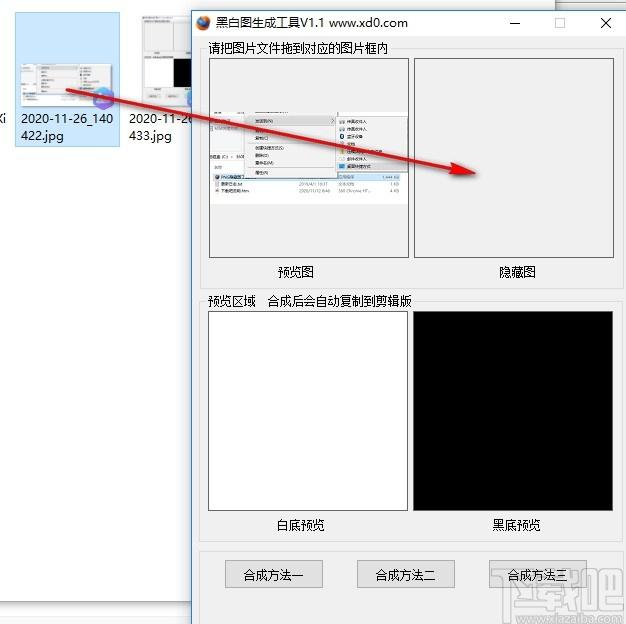Click the 合成方法一 button
The width and height of the screenshot is (626, 624).
click(x=273, y=574)
